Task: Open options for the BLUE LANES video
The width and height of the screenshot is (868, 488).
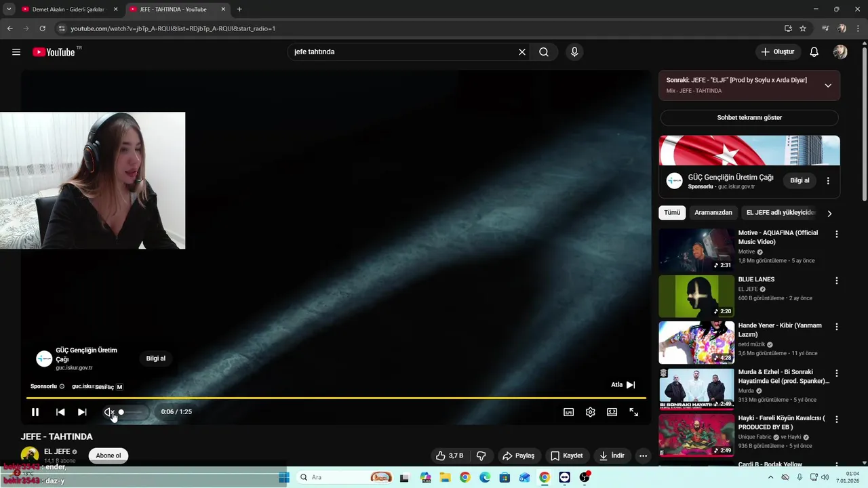Action: coord(837,280)
